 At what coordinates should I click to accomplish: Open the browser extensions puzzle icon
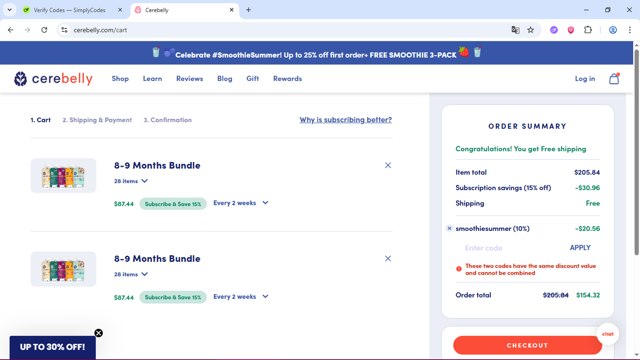(588, 30)
